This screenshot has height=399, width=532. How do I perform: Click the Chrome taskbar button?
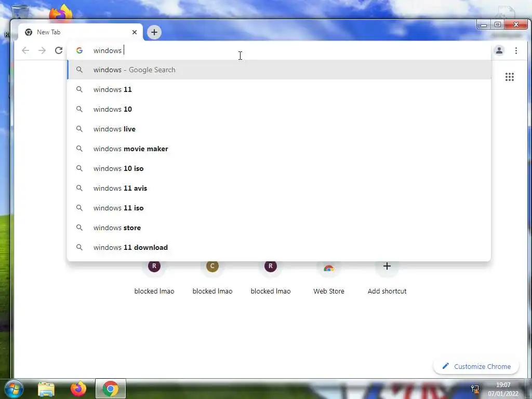(x=111, y=389)
